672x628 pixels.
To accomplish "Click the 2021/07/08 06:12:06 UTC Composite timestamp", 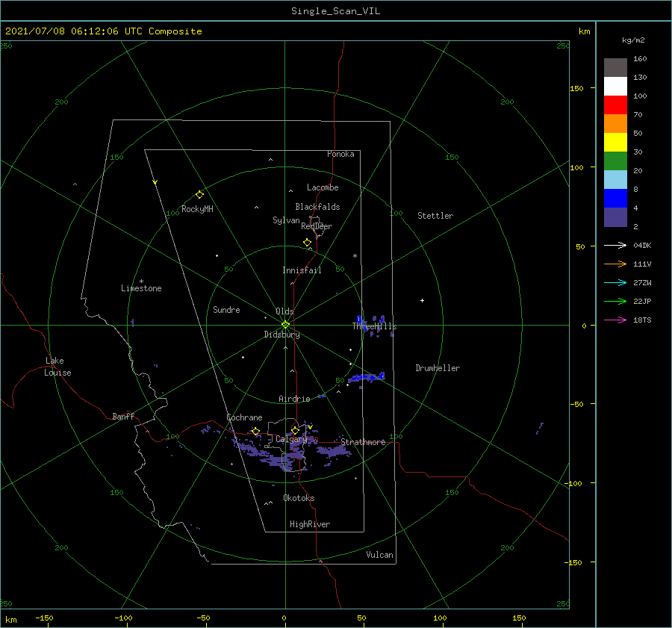I will pos(103,31).
